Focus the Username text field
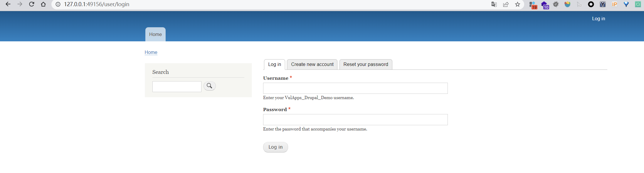Image resolution: width=644 pixels, height=173 pixels. point(355,88)
